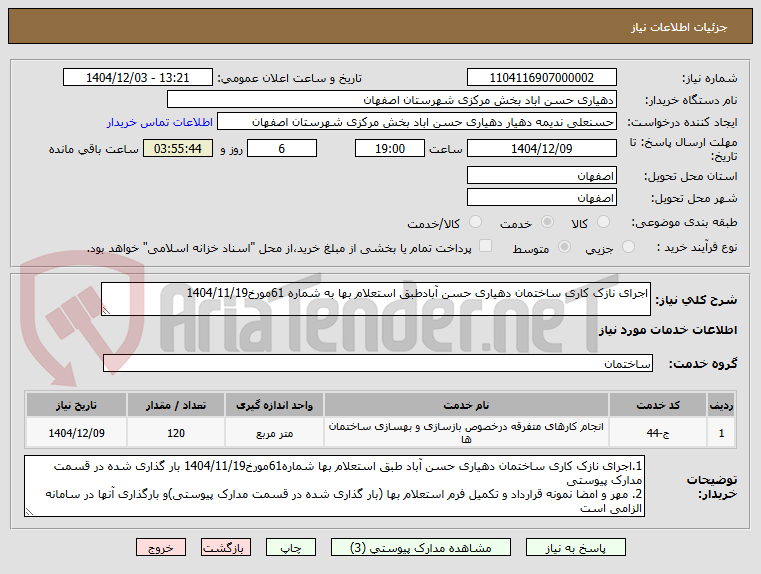Image resolution: width=761 pixels, height=574 pixels.
Task: Click the گروه خدمت field ساختمان
Action: point(378,363)
